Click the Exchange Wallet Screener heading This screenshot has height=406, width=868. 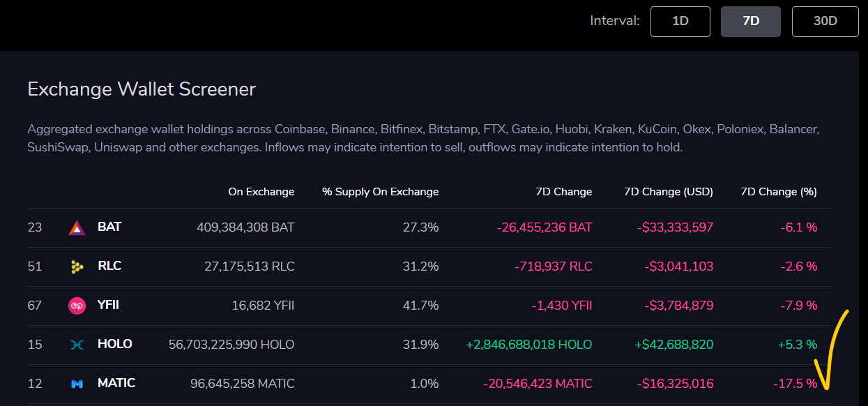click(x=142, y=89)
